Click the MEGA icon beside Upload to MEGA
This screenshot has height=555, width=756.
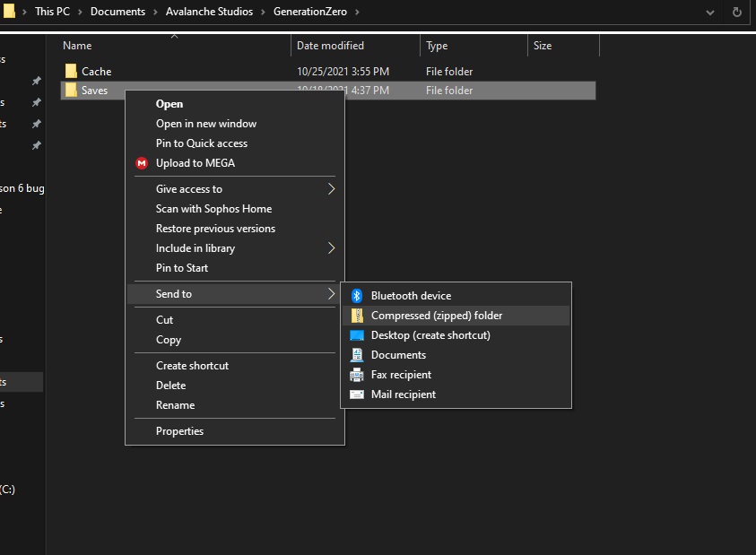[x=142, y=163]
